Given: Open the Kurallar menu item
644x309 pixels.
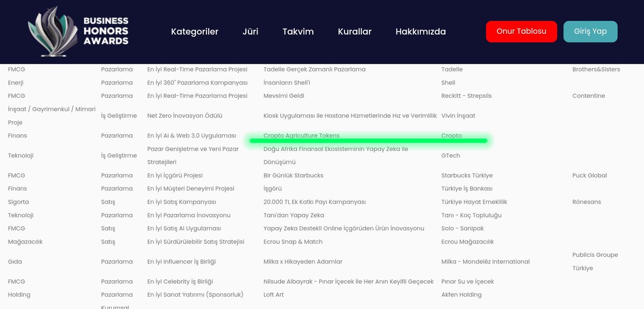Looking at the screenshot, I should 355,32.
